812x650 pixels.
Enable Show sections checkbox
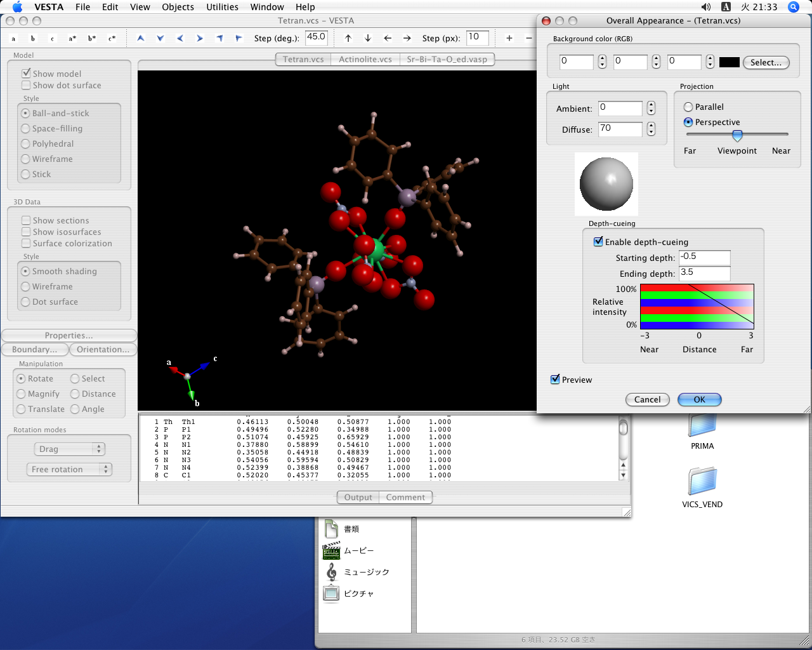26,220
